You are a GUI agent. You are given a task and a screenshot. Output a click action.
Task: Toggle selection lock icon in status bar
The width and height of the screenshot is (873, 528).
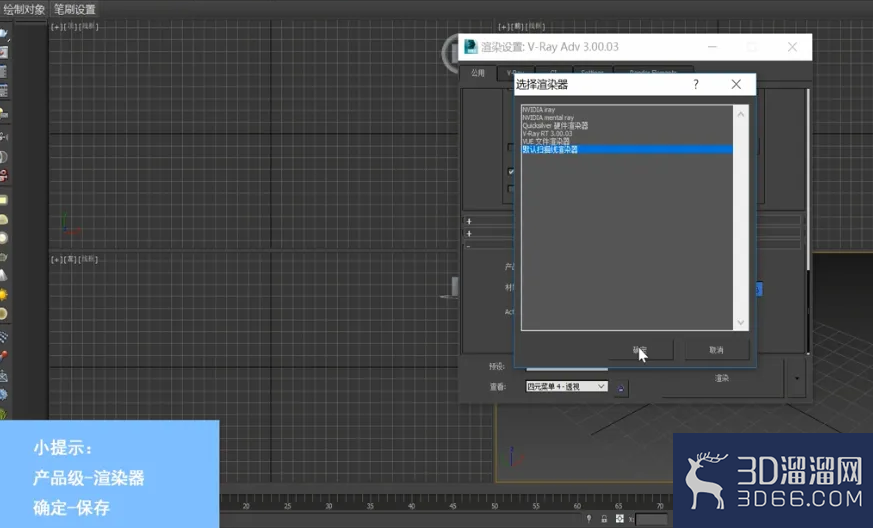604,519
